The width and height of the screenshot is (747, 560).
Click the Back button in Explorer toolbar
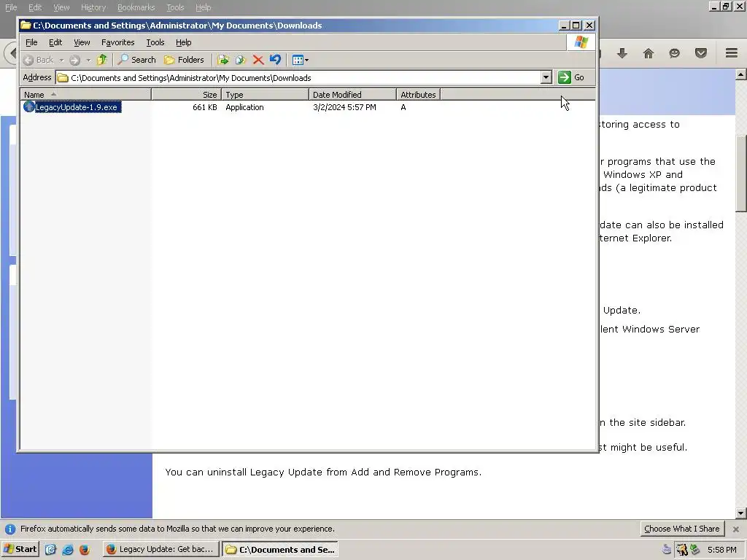coord(39,60)
